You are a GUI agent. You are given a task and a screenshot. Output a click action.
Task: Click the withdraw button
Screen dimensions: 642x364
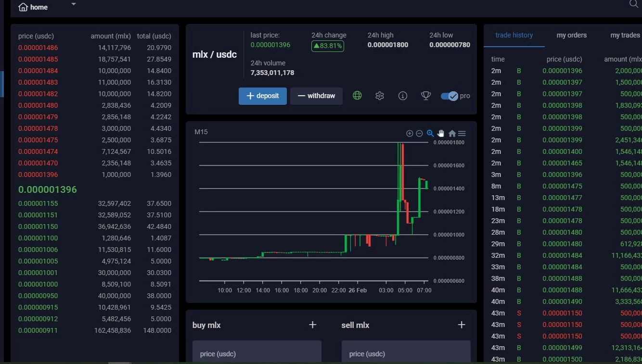316,96
